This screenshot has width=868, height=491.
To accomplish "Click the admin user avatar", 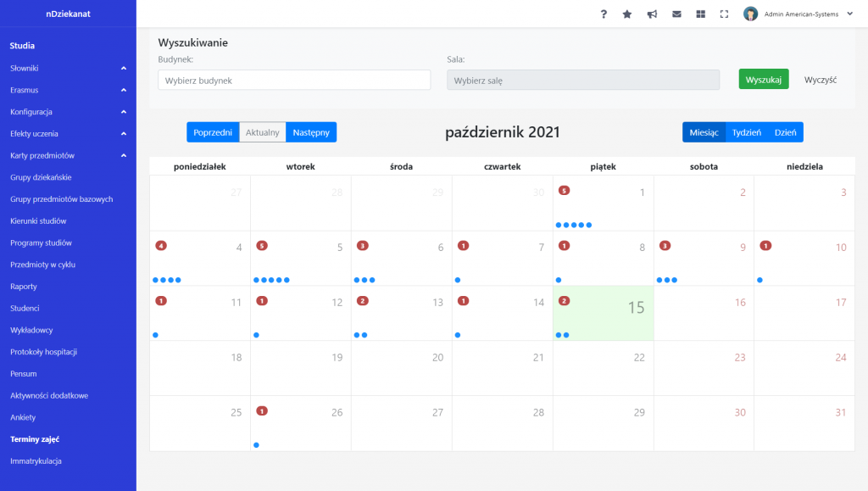I will tap(751, 14).
